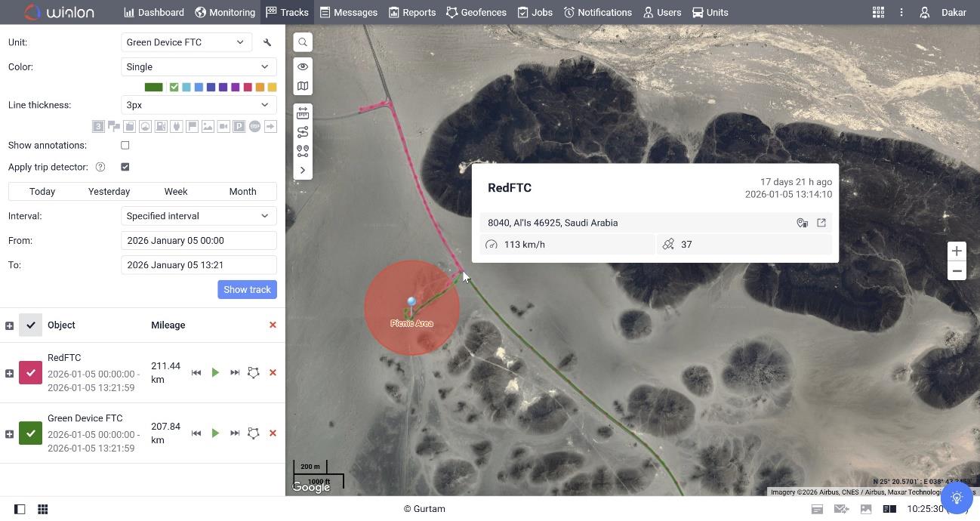Image resolution: width=980 pixels, height=521 pixels.
Task: Open SMS messages envelope icon in bottom bar
Action: [840, 509]
